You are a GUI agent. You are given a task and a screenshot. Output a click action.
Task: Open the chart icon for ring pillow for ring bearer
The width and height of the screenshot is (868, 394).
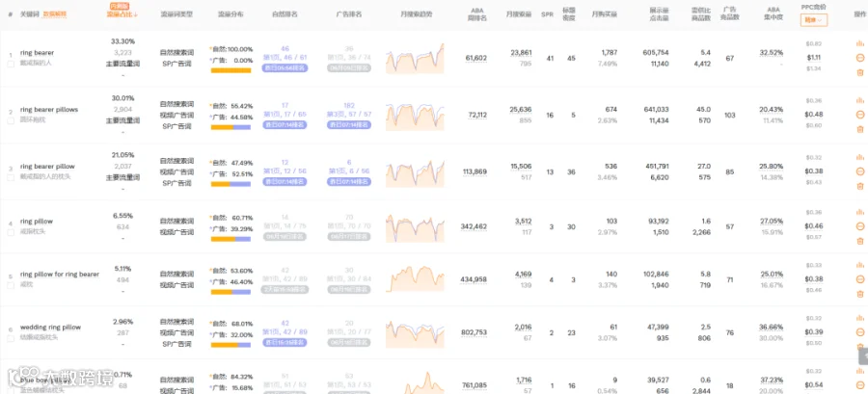coord(859,265)
